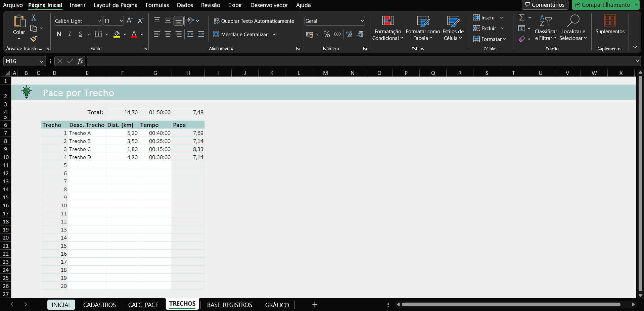The width and height of the screenshot is (644, 311).
Task: Click the Name Box showing M16
Action: tap(21, 61)
